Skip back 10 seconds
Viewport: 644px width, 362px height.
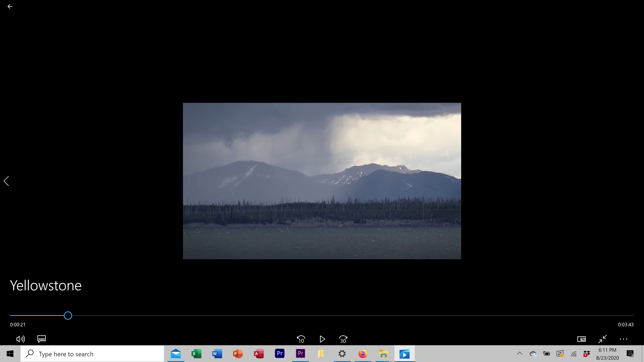coord(301,339)
